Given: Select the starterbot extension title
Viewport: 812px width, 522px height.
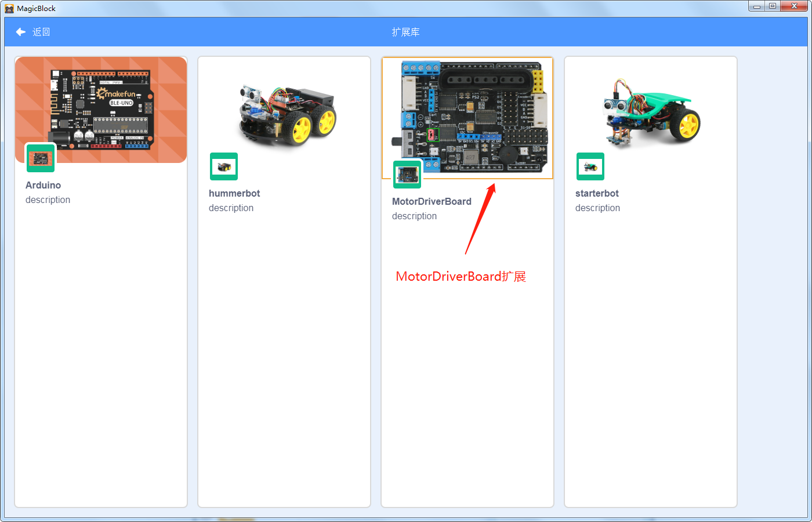Looking at the screenshot, I should [x=597, y=193].
